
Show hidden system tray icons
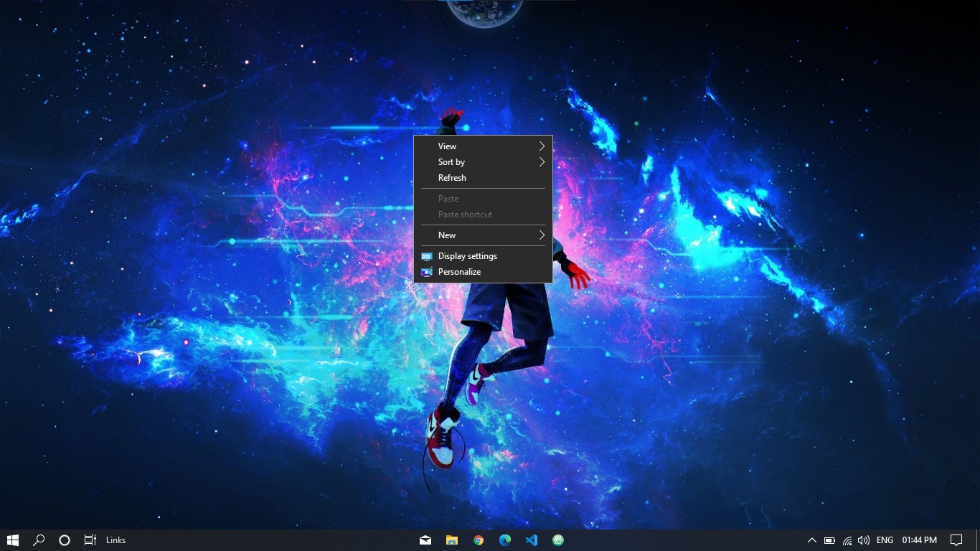811,540
